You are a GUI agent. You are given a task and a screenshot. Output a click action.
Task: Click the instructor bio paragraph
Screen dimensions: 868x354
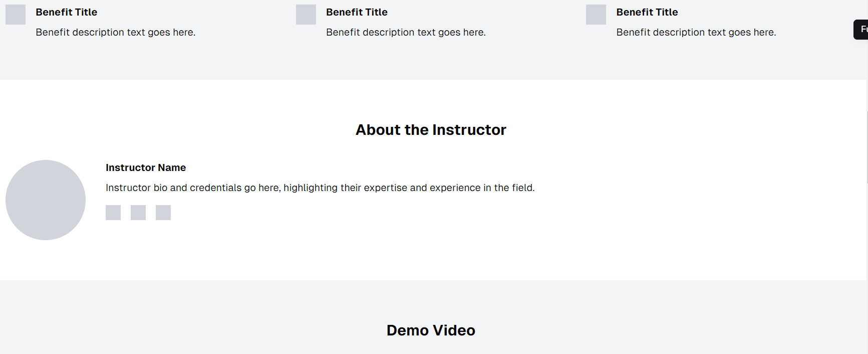320,188
